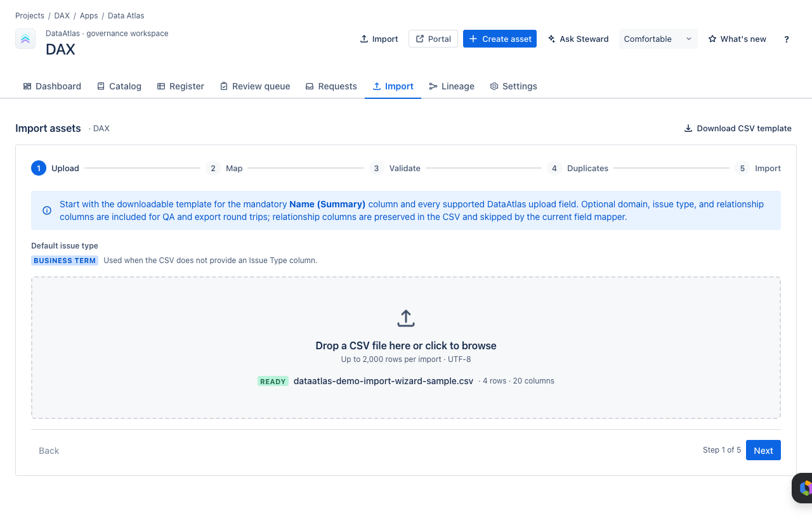Click the Import button in header

point(379,39)
